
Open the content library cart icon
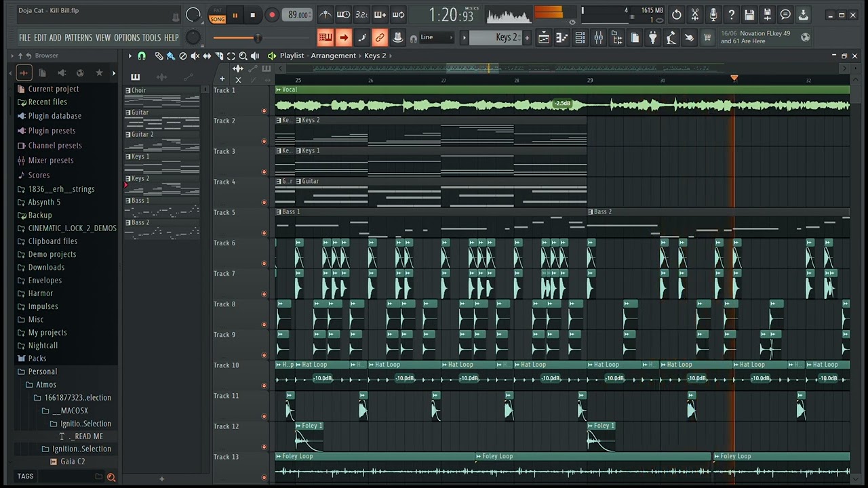point(707,38)
